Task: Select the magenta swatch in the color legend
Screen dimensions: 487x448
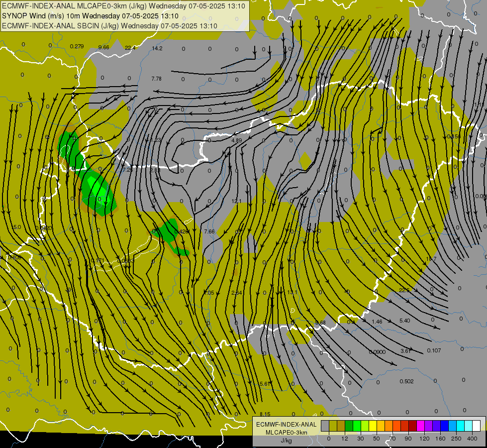Action: tap(420, 426)
